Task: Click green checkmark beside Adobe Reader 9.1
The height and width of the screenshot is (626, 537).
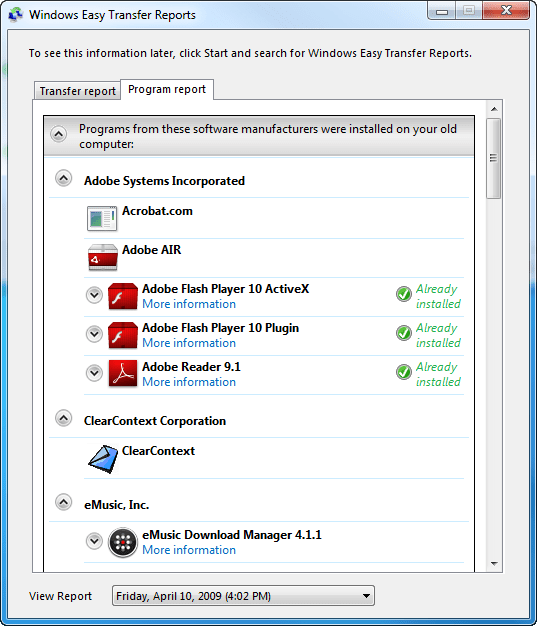Action: pos(404,372)
